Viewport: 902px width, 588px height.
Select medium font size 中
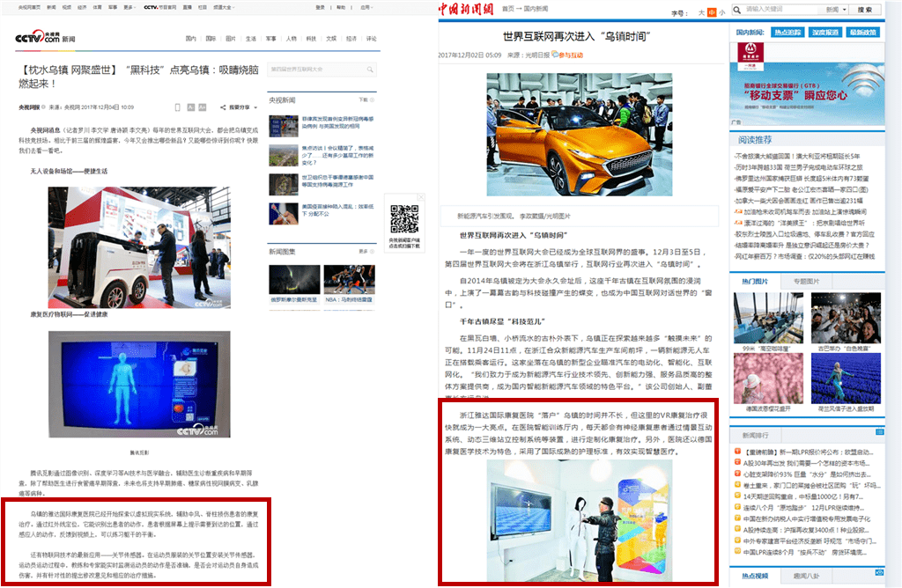coord(713,12)
